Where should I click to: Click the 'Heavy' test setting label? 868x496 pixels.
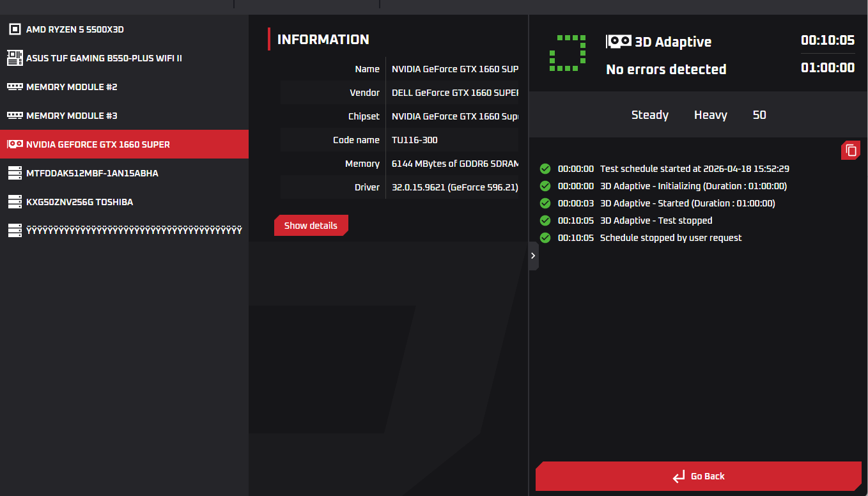point(711,115)
